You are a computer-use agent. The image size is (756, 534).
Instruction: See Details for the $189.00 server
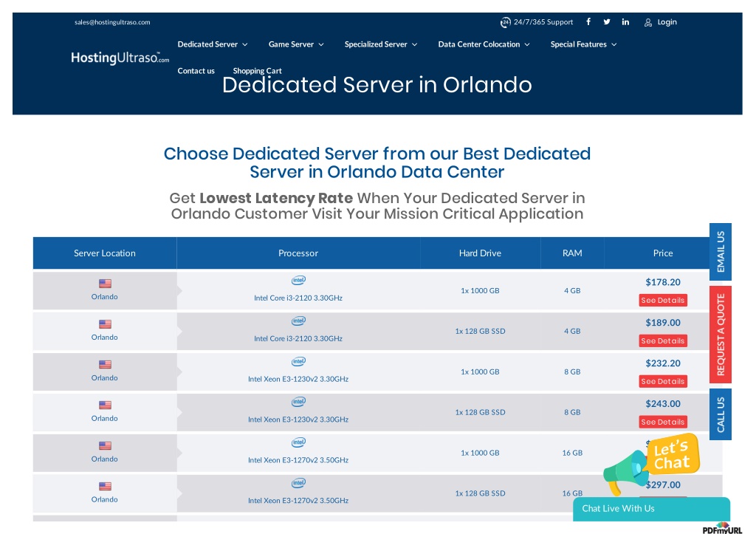[x=663, y=340]
